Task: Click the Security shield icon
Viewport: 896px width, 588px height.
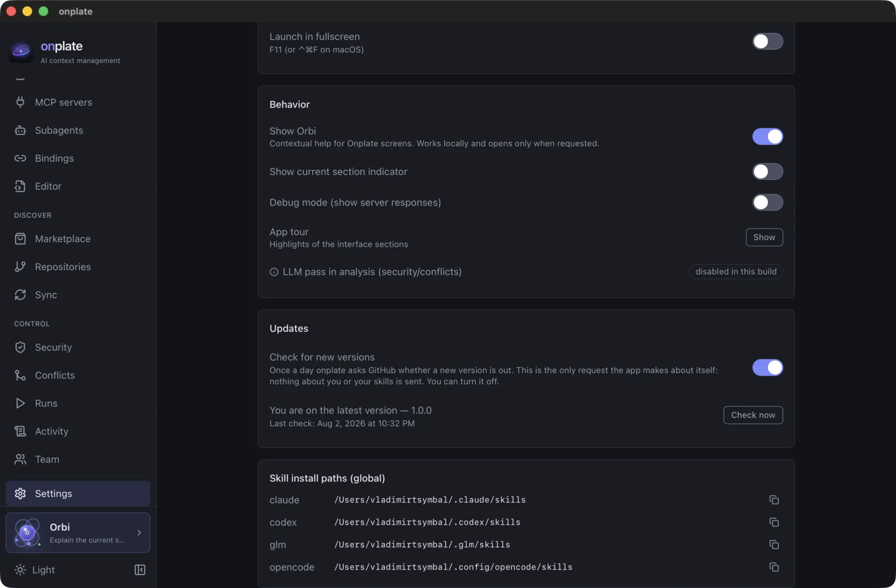Action: click(x=20, y=348)
